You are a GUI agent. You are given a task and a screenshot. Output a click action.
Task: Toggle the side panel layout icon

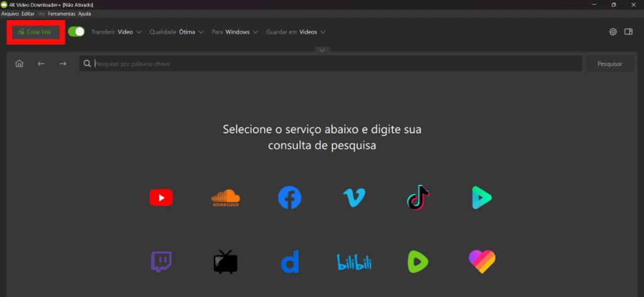[628, 31]
